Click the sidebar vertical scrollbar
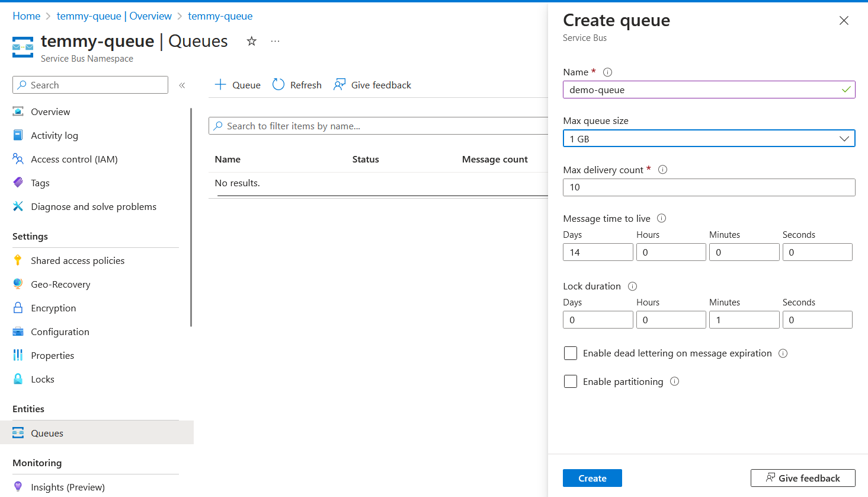The width and height of the screenshot is (868, 497). pos(191,217)
